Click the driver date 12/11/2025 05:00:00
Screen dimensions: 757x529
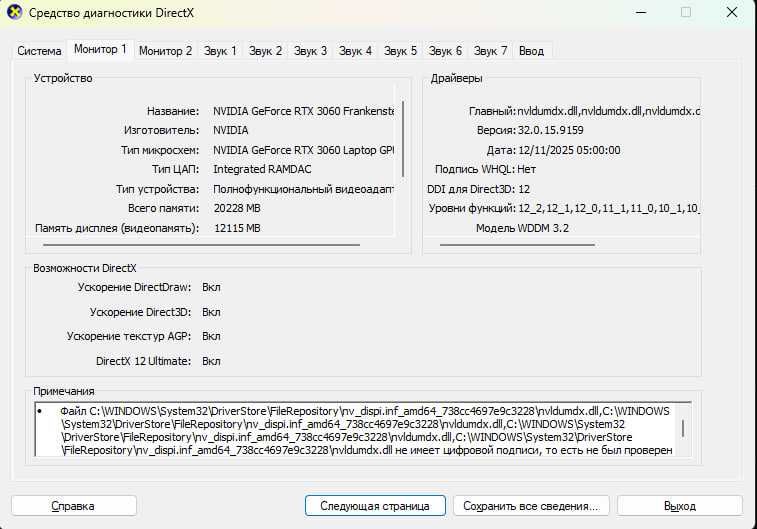pyautogui.click(x=569, y=150)
